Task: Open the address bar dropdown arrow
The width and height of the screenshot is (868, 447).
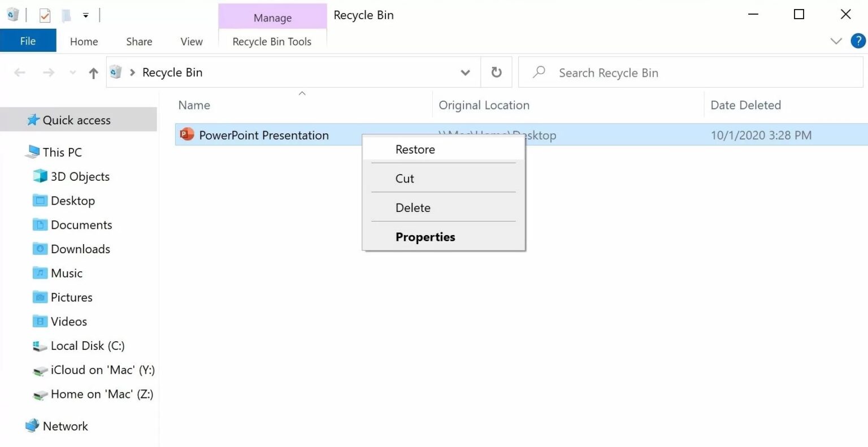Action: (x=465, y=72)
